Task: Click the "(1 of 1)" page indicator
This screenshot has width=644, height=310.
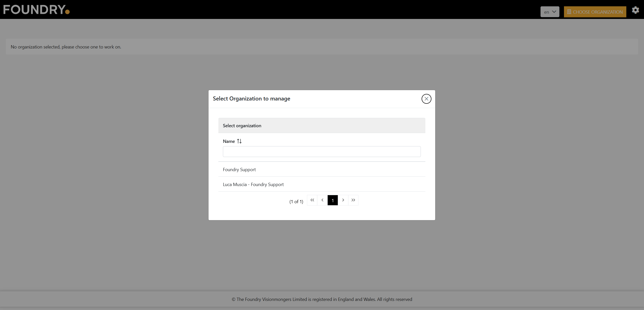Action: [296, 201]
